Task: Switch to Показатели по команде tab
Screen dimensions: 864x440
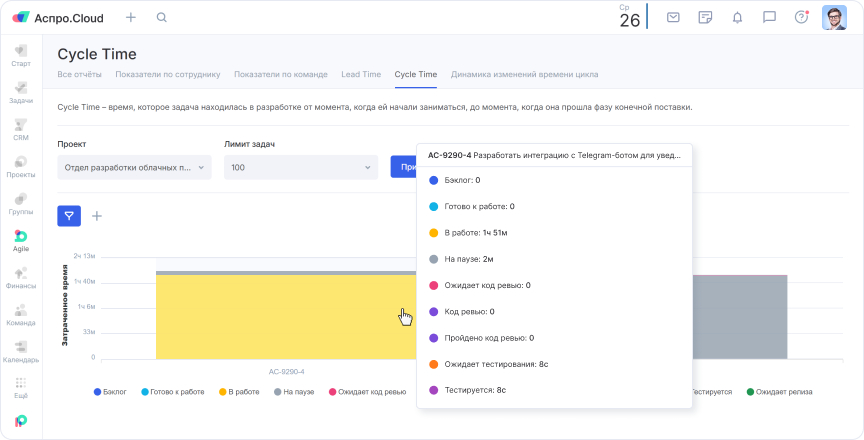Action: click(x=279, y=75)
